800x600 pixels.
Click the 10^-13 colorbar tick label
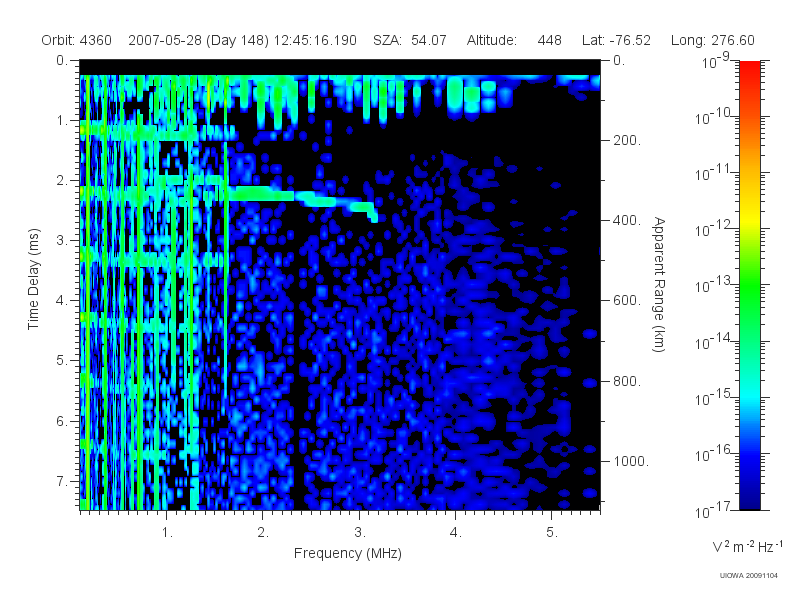(x=713, y=284)
